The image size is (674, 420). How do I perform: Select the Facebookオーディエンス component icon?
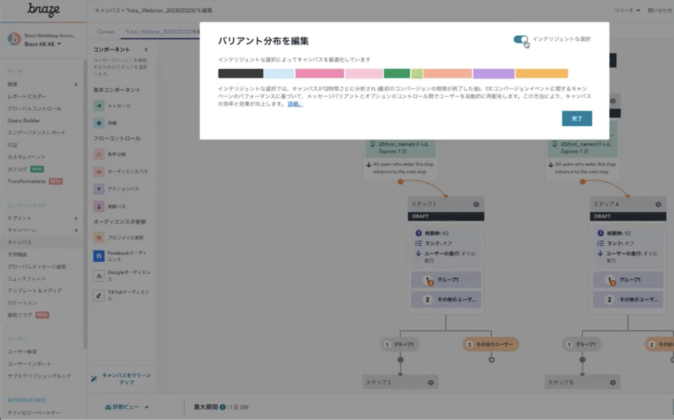pyautogui.click(x=99, y=256)
